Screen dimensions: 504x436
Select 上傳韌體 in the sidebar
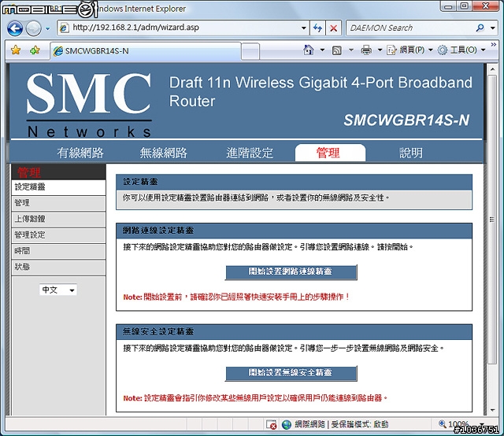[x=58, y=219]
